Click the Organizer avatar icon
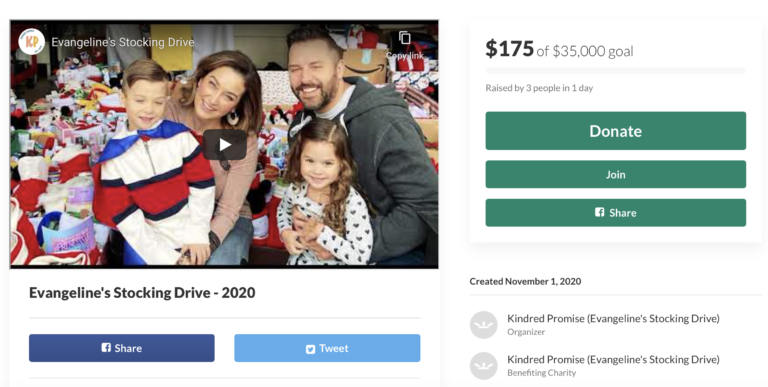 coord(483,325)
